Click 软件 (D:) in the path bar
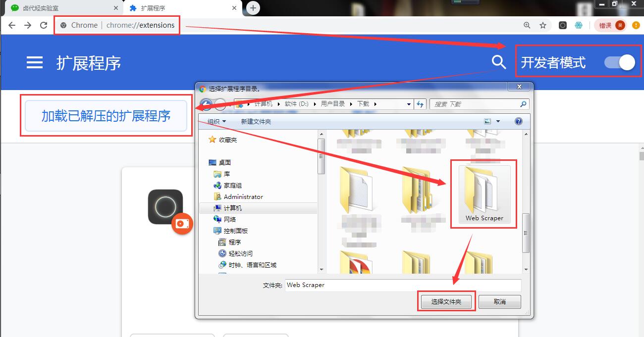 pos(296,104)
